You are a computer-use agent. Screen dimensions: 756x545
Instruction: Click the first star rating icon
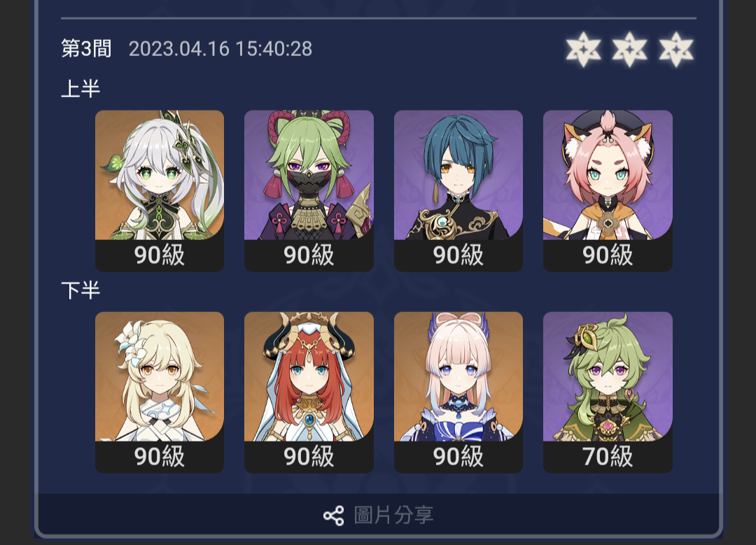pyautogui.click(x=583, y=49)
